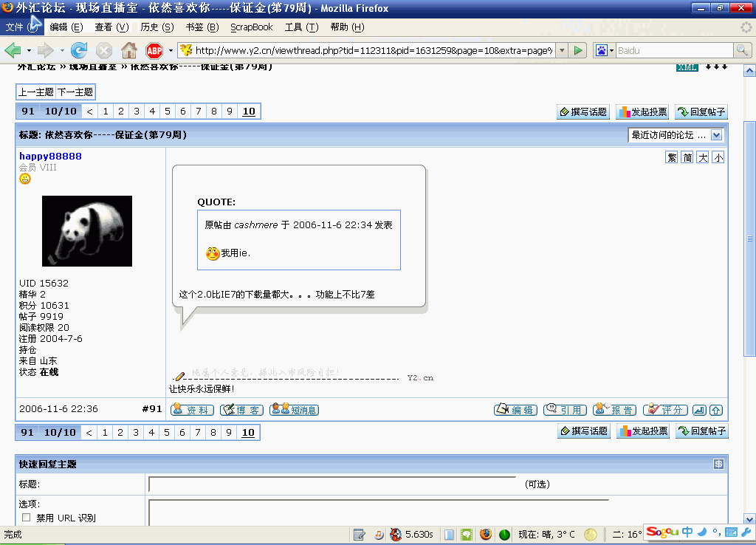Screen dimensions: 756x545
Task: Click the scroll-to-top arrow icon in post footer
Action: click(715, 410)
